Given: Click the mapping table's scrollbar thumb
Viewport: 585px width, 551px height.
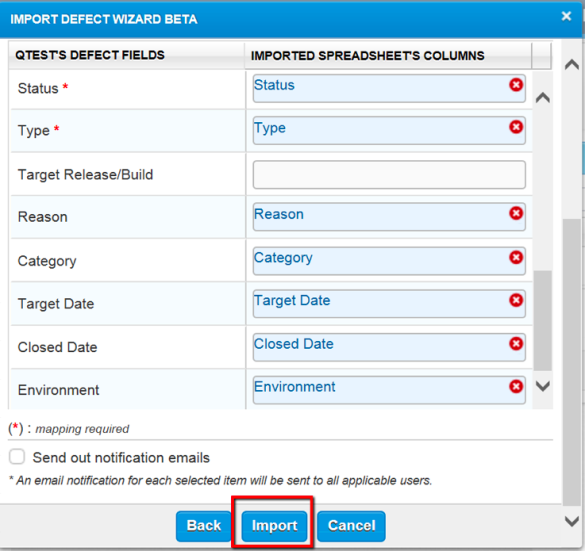Looking at the screenshot, I should (x=543, y=321).
